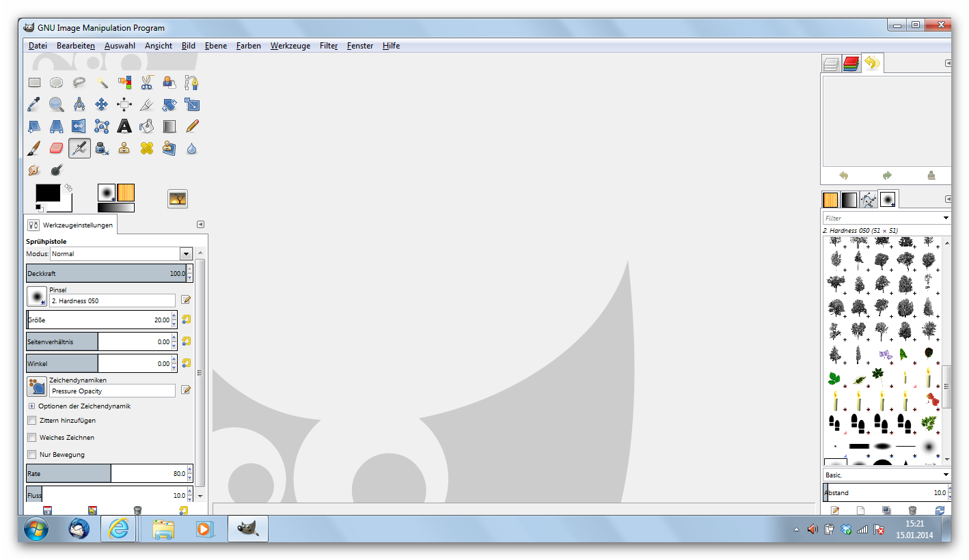This screenshot has width=969, height=560.
Task: Switch to the Patterns tab
Action: pos(830,199)
